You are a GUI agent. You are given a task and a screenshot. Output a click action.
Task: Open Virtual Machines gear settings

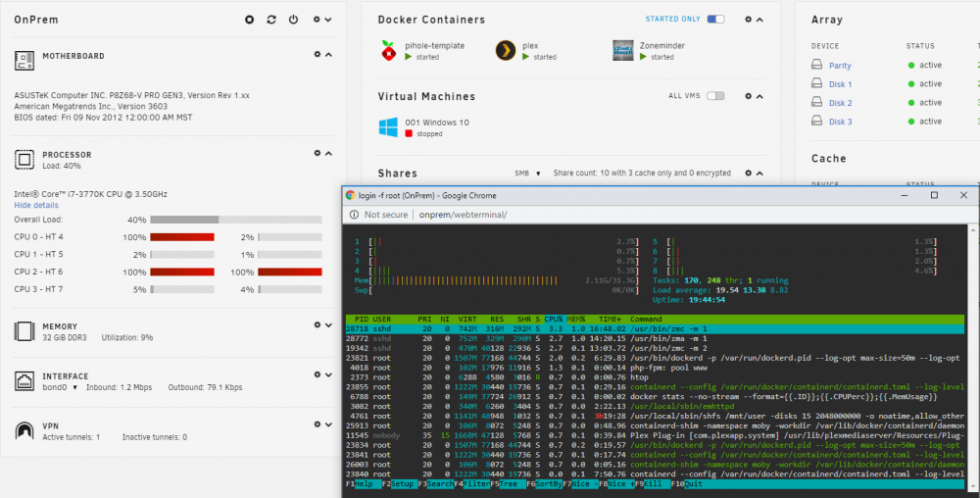coord(748,96)
